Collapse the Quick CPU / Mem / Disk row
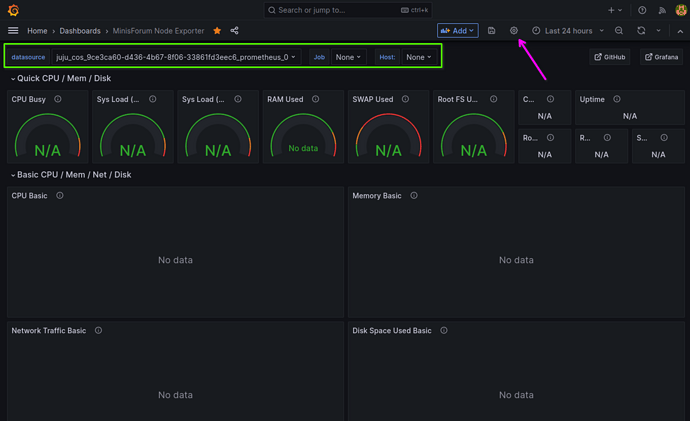 pos(61,78)
